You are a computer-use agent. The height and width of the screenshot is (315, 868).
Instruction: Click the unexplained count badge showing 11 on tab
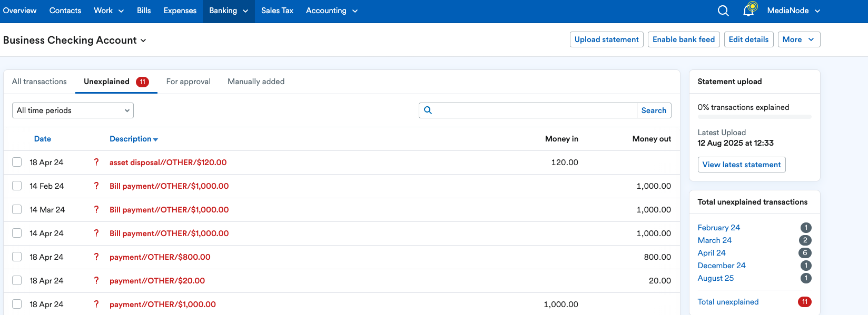pyautogui.click(x=142, y=82)
